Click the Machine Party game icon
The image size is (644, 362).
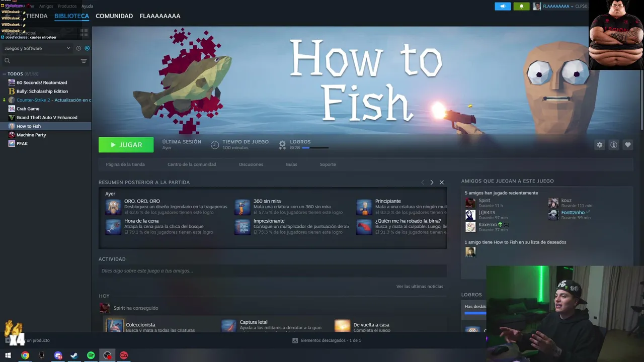[x=12, y=135]
